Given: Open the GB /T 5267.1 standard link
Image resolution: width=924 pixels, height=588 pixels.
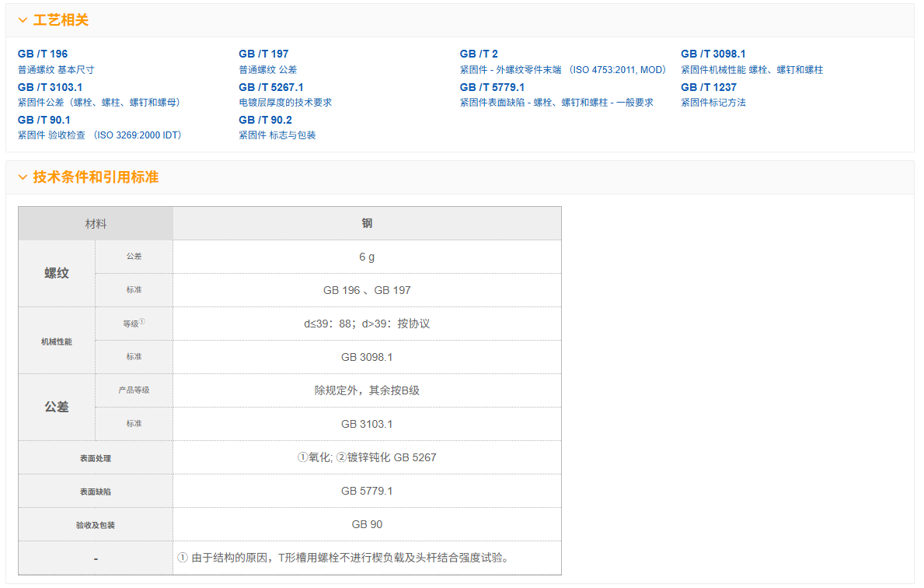Looking at the screenshot, I should coord(271,87).
